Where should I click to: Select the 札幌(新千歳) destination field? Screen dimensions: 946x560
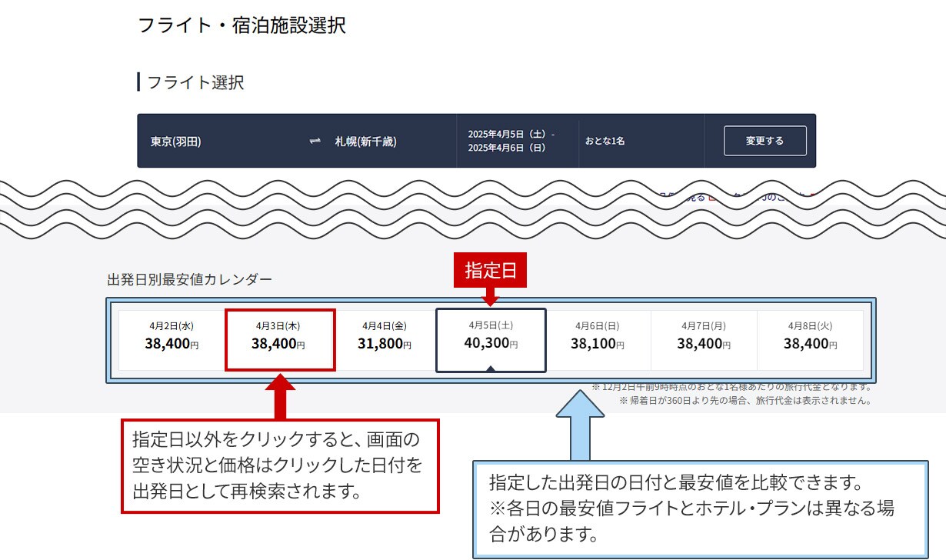pos(366,142)
